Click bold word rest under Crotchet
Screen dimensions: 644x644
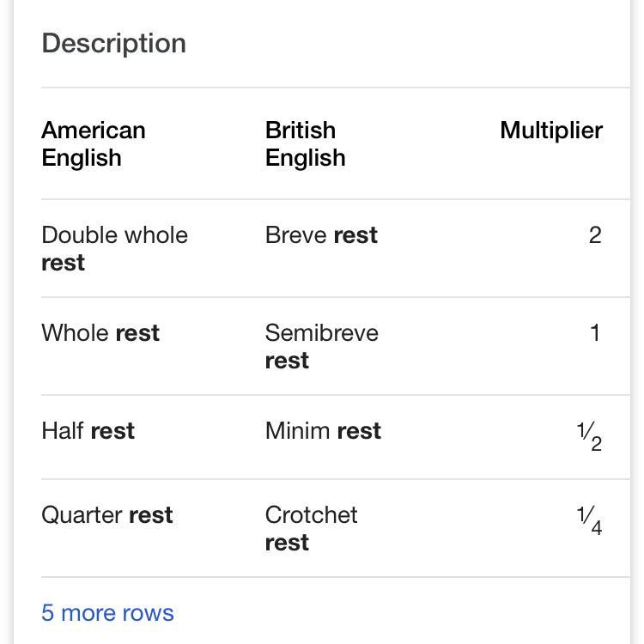[x=287, y=543]
